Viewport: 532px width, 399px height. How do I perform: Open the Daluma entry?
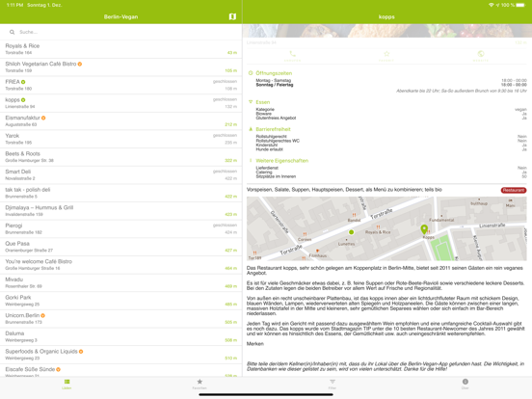pyautogui.click(x=120, y=337)
